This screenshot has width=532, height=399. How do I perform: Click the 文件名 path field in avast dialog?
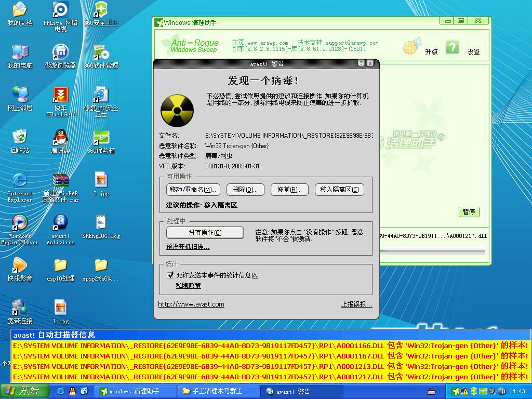pos(289,136)
